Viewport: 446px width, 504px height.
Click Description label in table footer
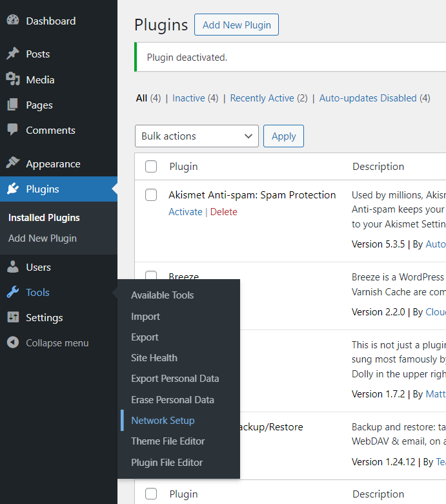coord(378,494)
